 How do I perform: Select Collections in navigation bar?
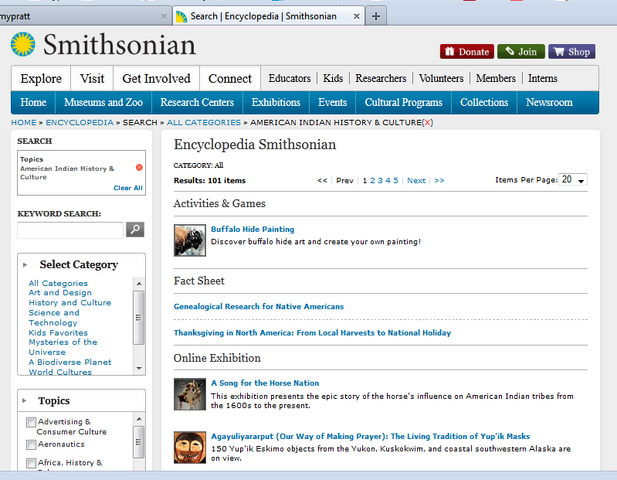(484, 102)
